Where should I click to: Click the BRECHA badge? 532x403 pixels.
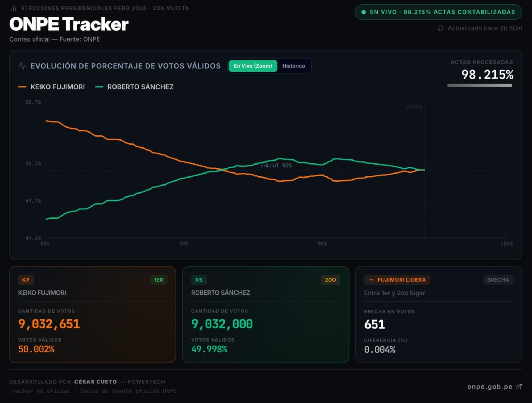point(498,280)
